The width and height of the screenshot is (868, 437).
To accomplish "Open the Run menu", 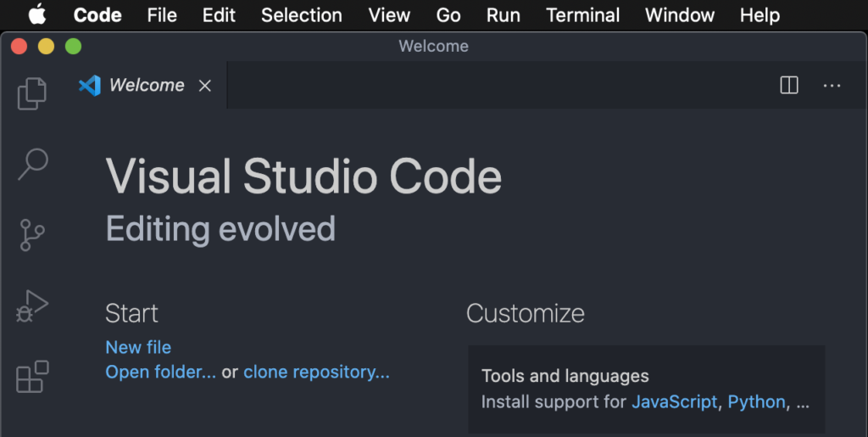I will tap(504, 15).
